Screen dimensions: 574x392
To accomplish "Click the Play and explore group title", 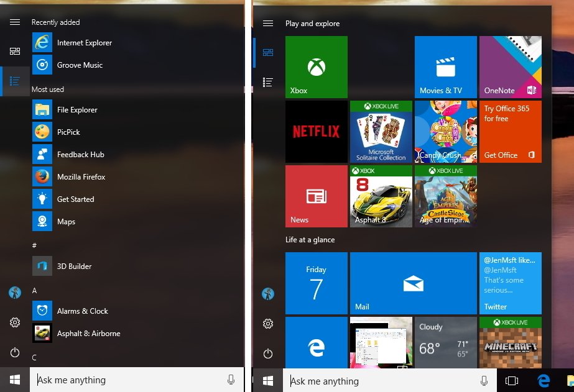I will [313, 24].
